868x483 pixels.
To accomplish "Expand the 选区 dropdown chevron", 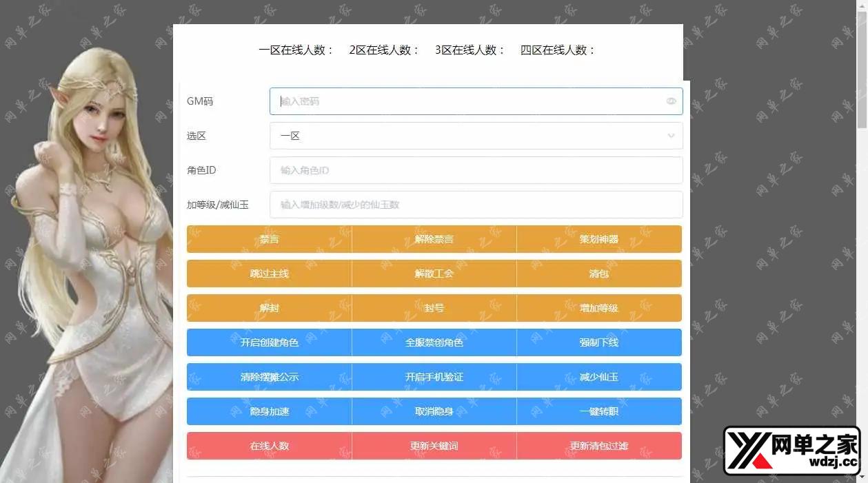I will pos(671,136).
